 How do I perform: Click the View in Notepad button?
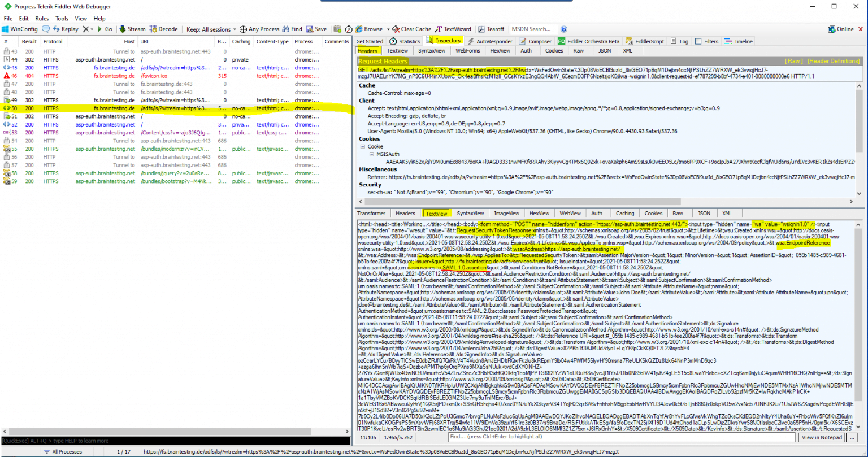click(x=821, y=437)
